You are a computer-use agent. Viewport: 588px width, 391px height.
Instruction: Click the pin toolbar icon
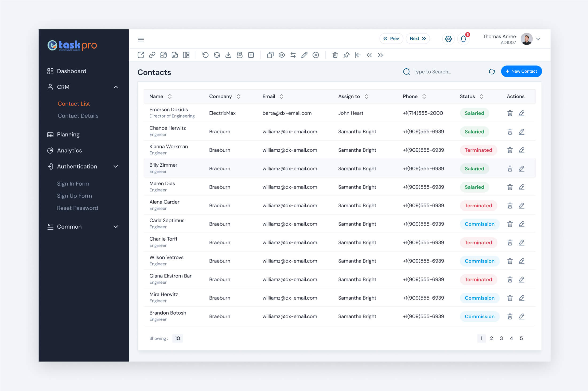click(346, 55)
